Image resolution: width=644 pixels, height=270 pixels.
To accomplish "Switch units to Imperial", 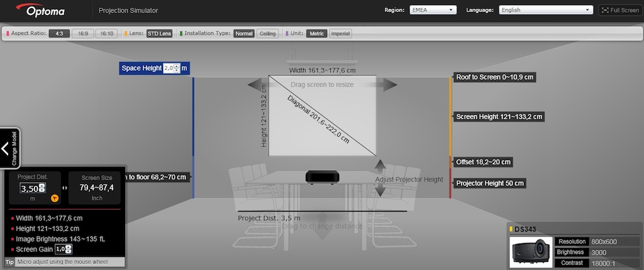I will [x=341, y=33].
